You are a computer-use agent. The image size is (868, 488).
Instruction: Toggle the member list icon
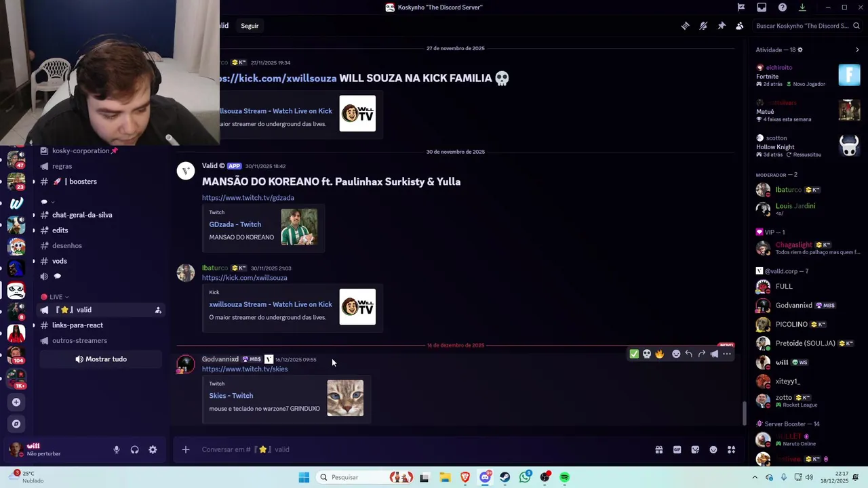pyautogui.click(x=739, y=26)
